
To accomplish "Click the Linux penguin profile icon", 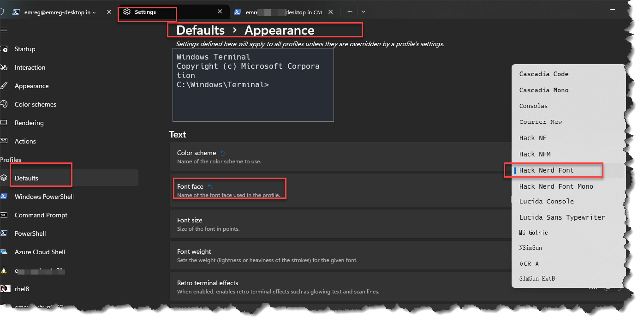I will pos(4,270).
